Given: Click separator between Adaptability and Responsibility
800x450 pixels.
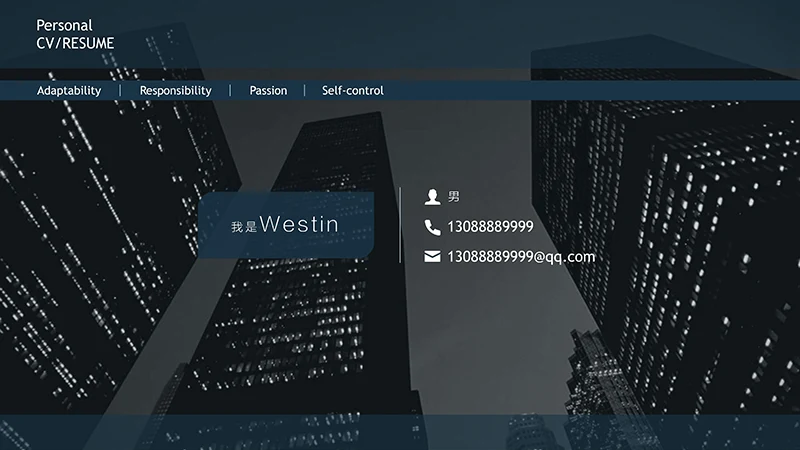Looking at the screenshot, I should coord(120,91).
